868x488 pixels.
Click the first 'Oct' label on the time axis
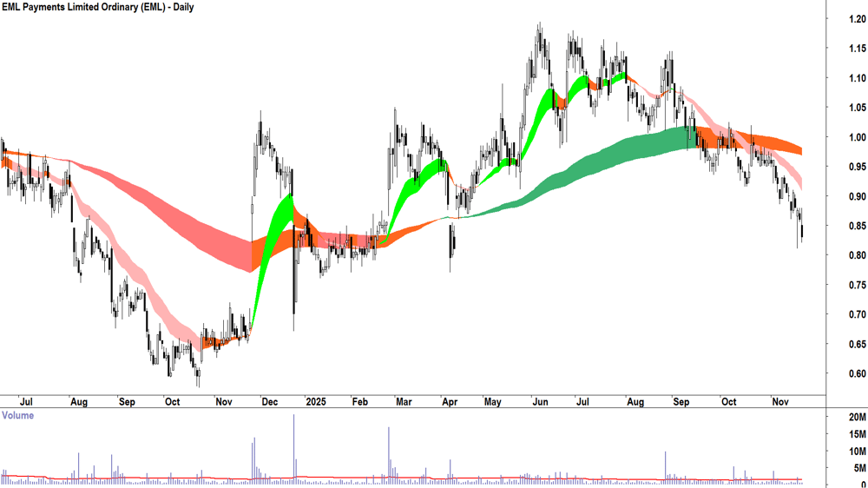pos(172,401)
